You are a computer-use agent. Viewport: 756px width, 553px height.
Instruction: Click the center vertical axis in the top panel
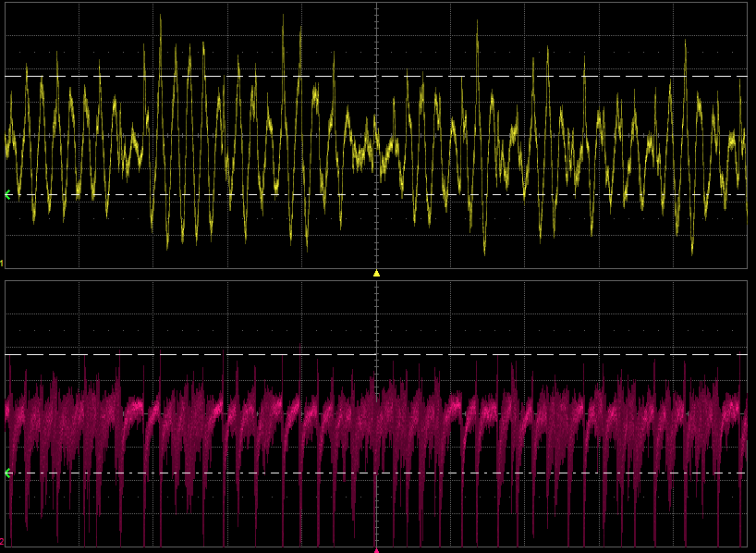tap(376, 55)
